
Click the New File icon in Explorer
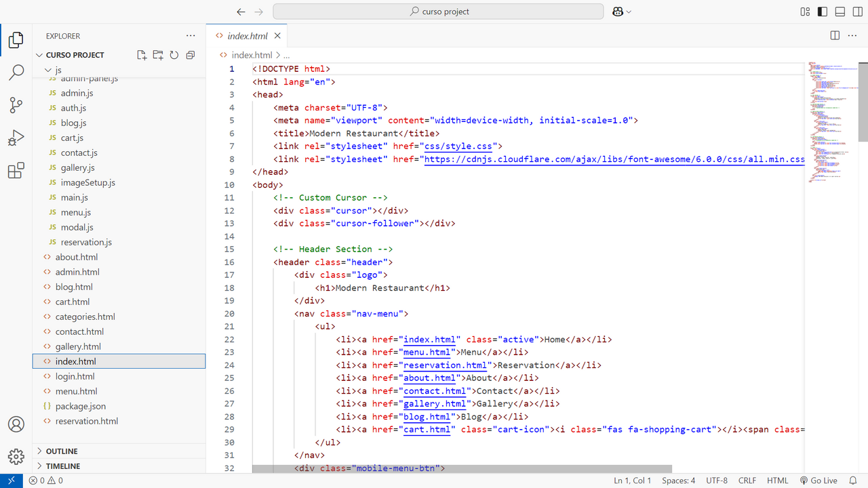(142, 55)
